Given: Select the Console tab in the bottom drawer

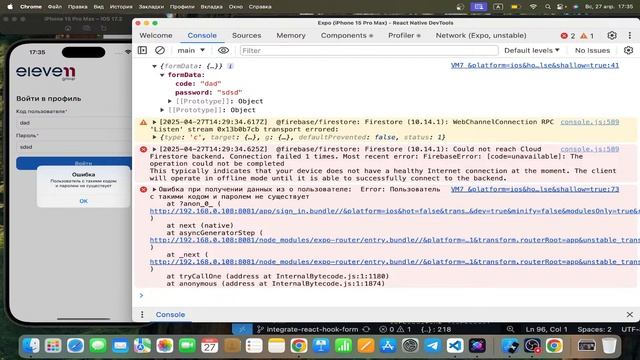Looking at the screenshot, I should pyautogui.click(x=170, y=314).
